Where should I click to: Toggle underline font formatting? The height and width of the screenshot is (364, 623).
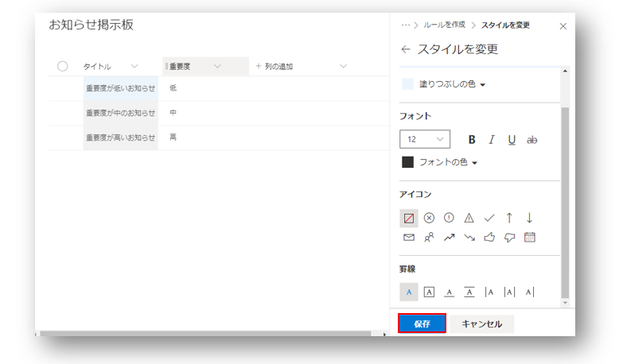click(512, 139)
